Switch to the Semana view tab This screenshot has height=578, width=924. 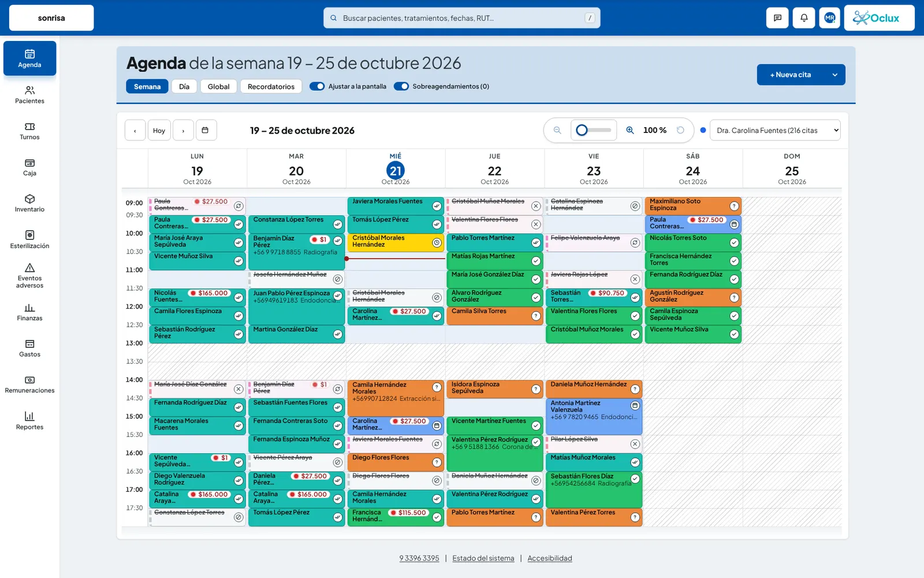click(x=147, y=87)
